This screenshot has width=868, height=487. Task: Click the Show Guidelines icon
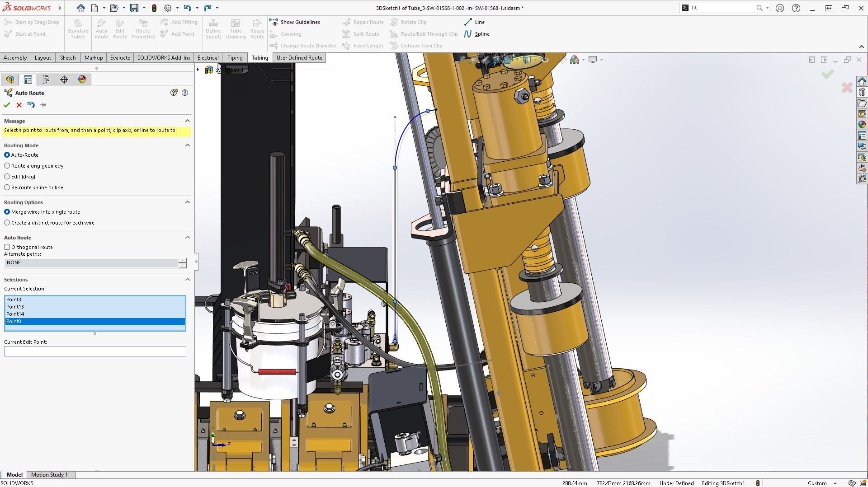[274, 22]
